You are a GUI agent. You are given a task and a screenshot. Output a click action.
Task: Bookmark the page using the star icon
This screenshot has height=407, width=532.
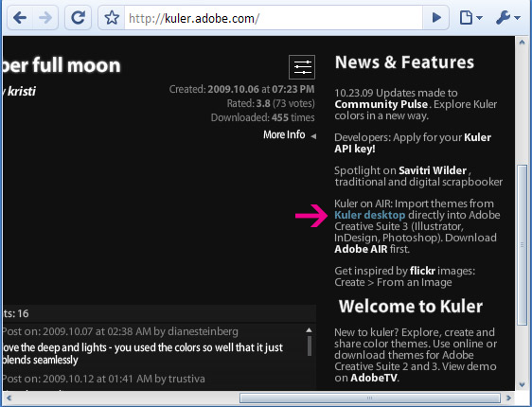coord(112,18)
